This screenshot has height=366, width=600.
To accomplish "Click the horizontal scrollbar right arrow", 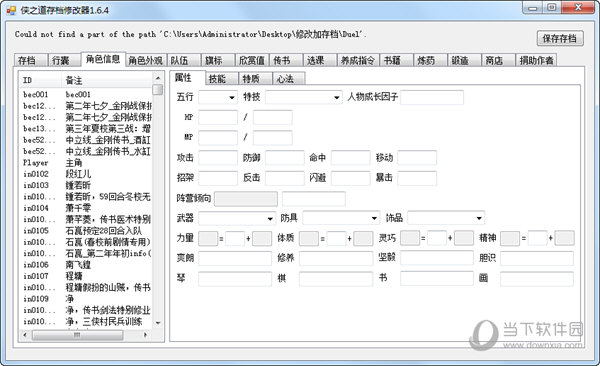I will (x=145, y=335).
